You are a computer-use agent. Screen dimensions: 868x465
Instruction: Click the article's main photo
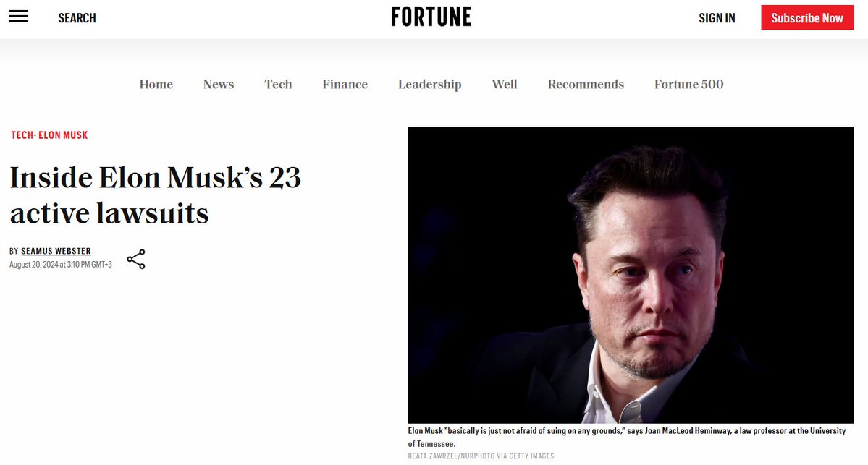(631, 275)
